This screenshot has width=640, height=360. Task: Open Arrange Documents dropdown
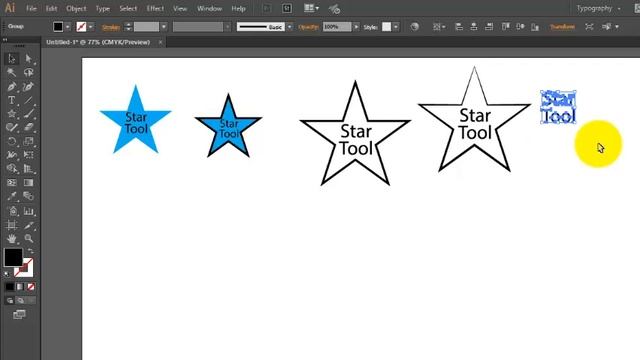[311, 8]
